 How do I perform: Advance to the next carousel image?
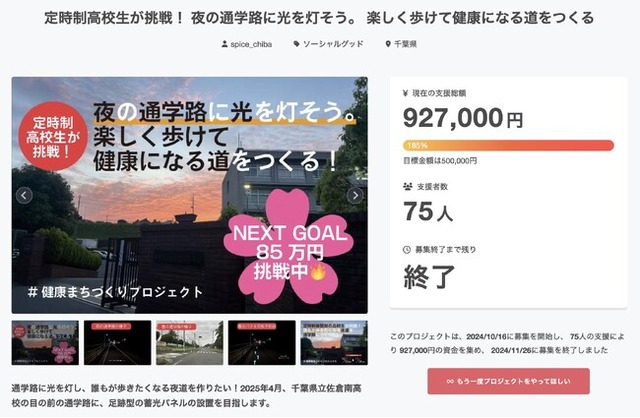[354, 195]
